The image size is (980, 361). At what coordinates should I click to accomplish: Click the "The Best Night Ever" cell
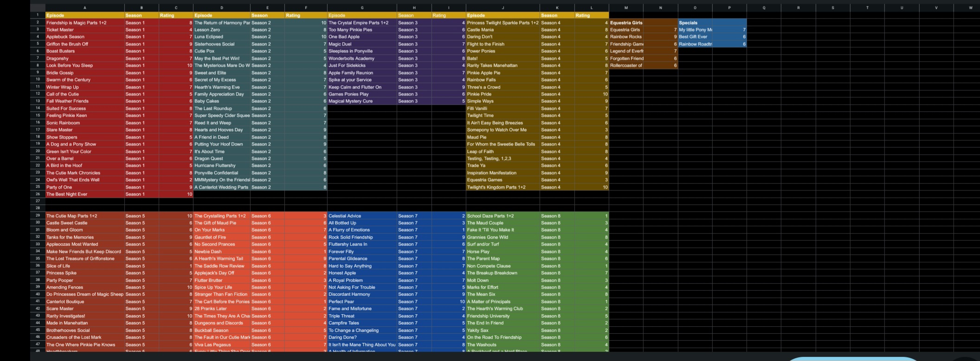coord(85,194)
